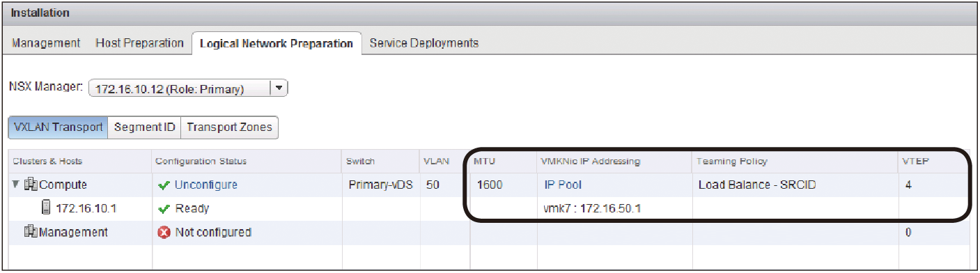Screen dimensions: 980x273
Task: Click the host icon beside 172.16.10.1
Action: (47, 208)
